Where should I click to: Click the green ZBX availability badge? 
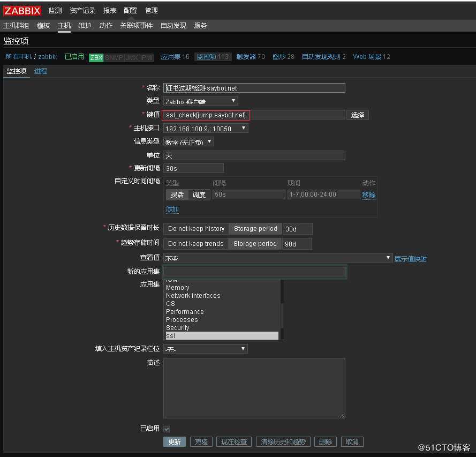tap(96, 57)
